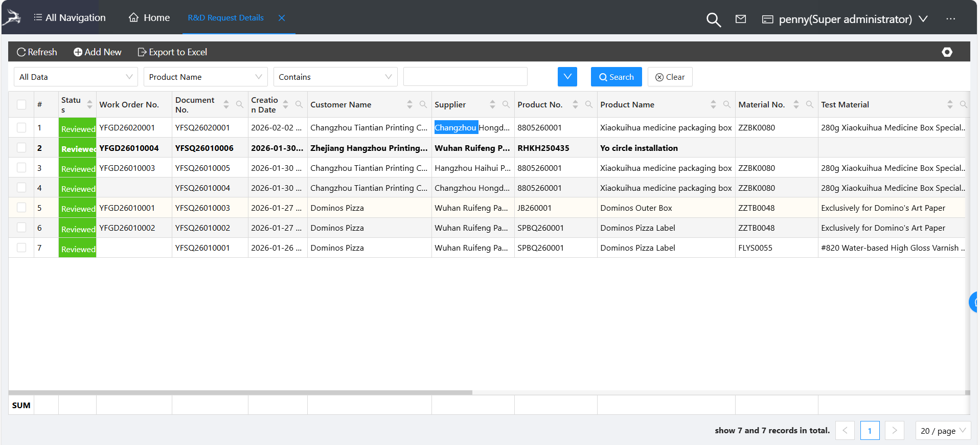980x445 pixels.
Task: Select the checkbox for row 5
Action: [21, 208]
